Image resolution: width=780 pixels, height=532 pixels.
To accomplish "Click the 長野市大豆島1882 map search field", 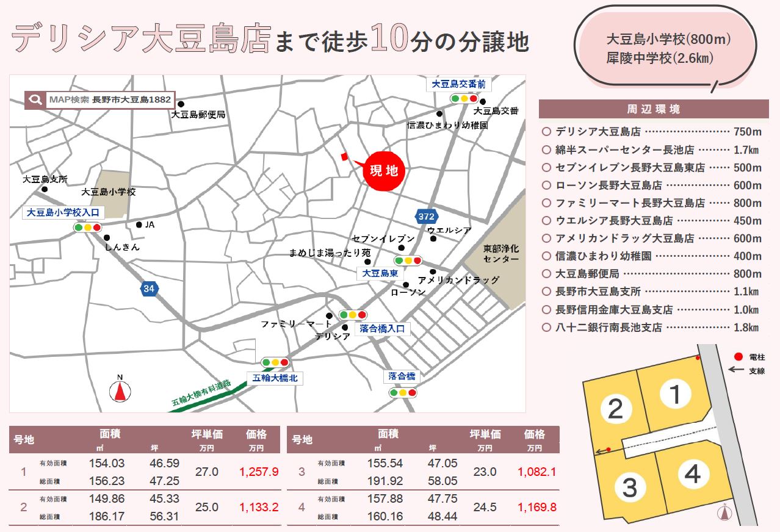I will 100,99.
